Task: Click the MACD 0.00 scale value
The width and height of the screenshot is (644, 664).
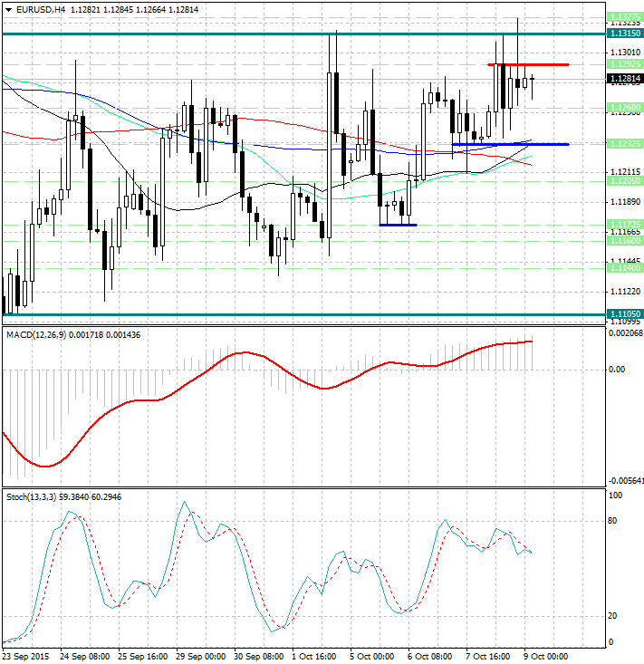Action: point(617,370)
